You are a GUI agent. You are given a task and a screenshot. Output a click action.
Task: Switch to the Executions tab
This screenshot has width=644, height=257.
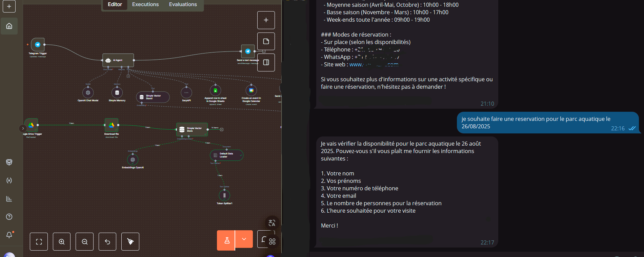145,4
